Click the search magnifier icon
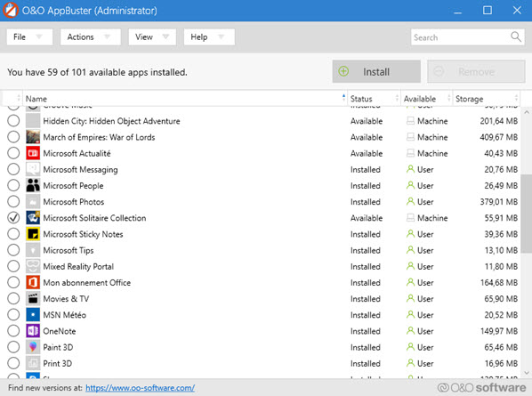Screen dimensions: 532x396 click(x=516, y=36)
